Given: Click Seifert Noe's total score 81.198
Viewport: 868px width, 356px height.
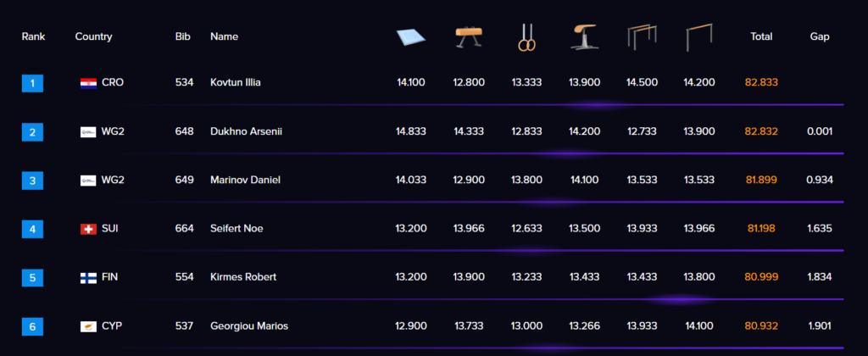Looking at the screenshot, I should coord(761,229).
